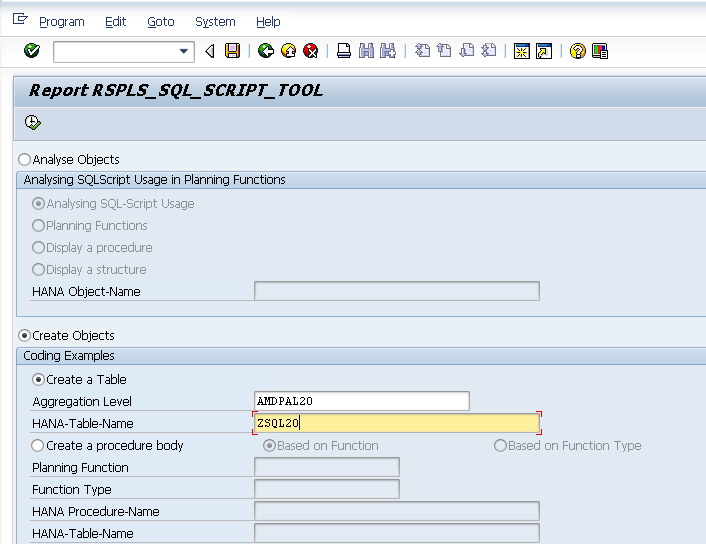The image size is (706, 545).
Task: Click the Customize Local Layout icon
Action: (600, 51)
